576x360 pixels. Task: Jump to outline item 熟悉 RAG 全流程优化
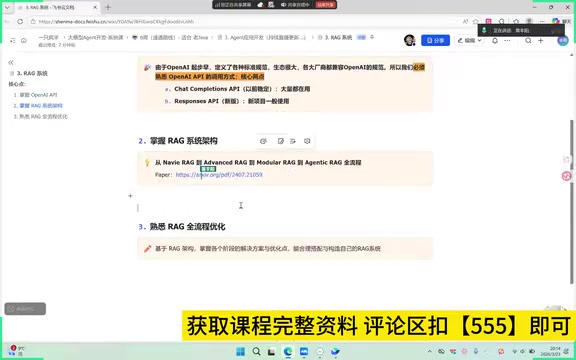click(40, 116)
